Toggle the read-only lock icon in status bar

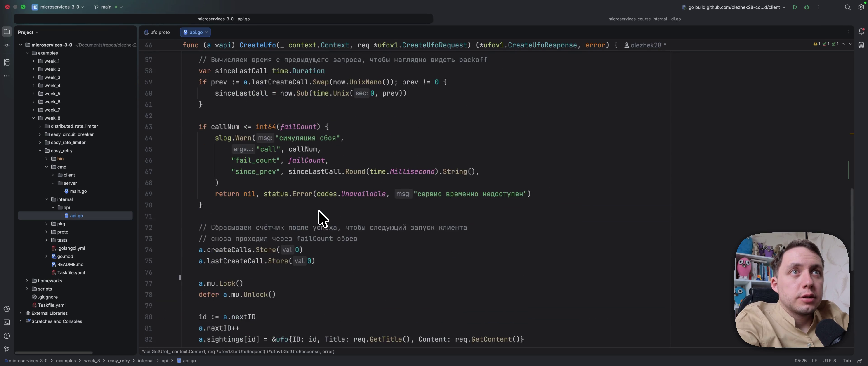point(860,361)
